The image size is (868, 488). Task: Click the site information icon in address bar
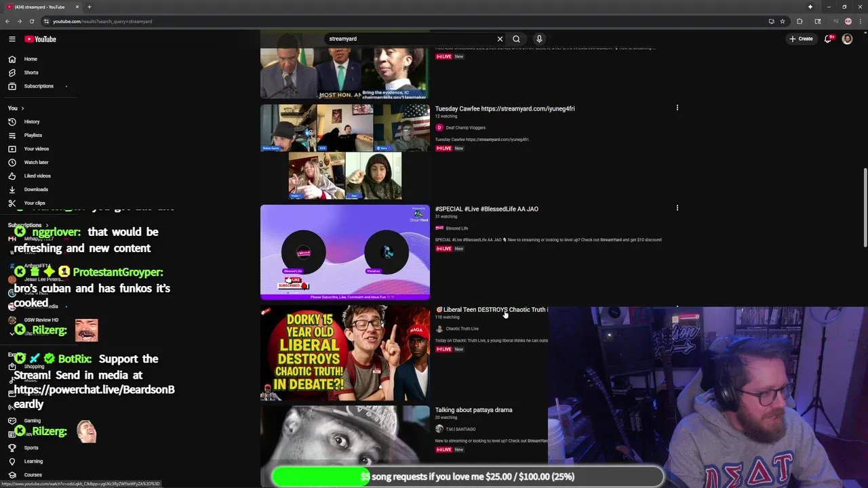click(x=46, y=21)
